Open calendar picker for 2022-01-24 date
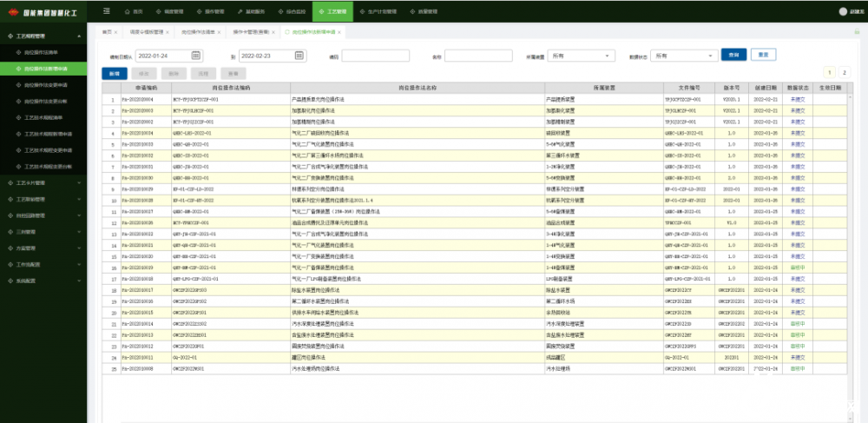The width and height of the screenshot is (868, 423). pyautogui.click(x=195, y=56)
